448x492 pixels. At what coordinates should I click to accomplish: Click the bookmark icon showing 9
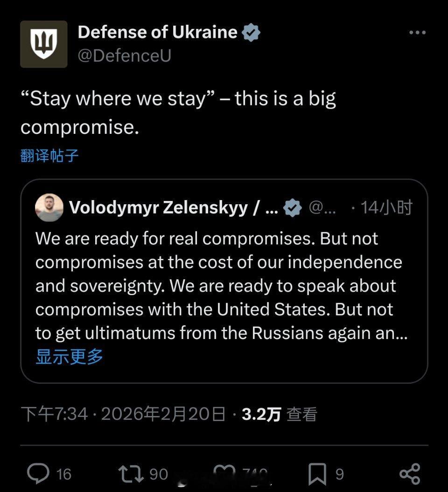(x=318, y=472)
